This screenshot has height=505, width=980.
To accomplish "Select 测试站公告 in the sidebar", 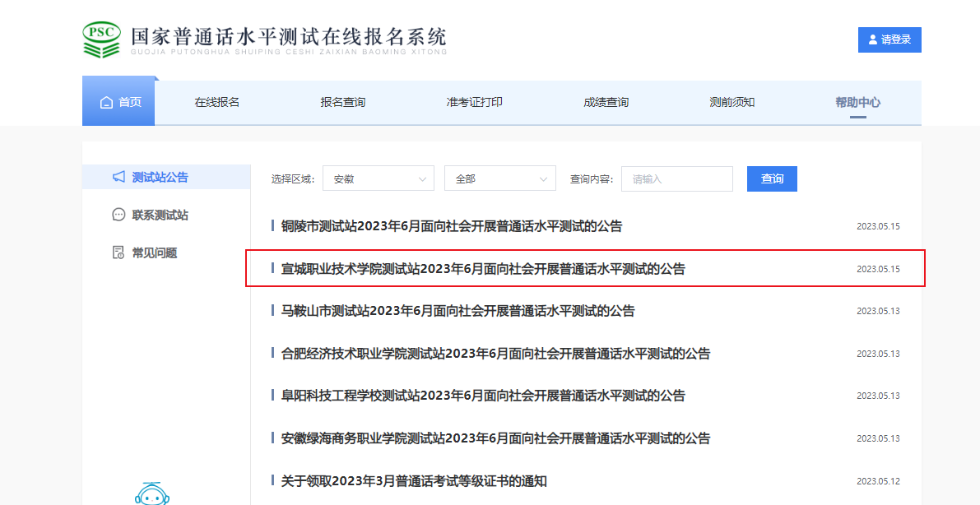I will [x=166, y=178].
